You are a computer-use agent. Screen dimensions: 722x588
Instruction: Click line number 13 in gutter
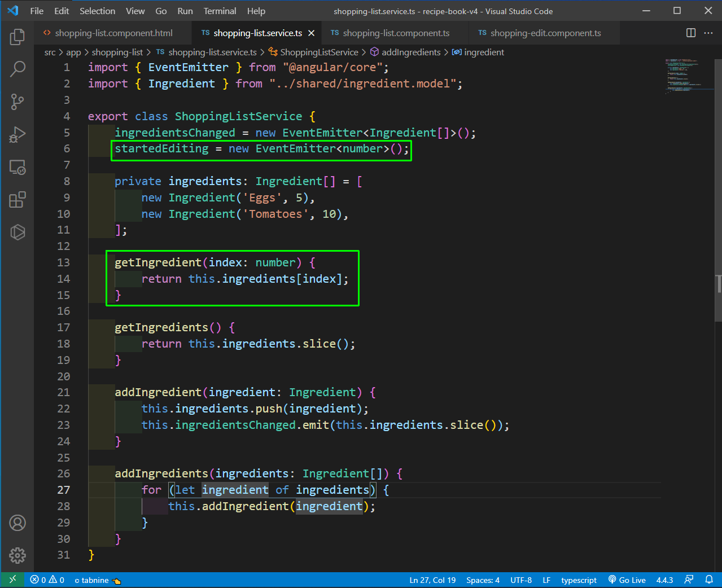64,262
